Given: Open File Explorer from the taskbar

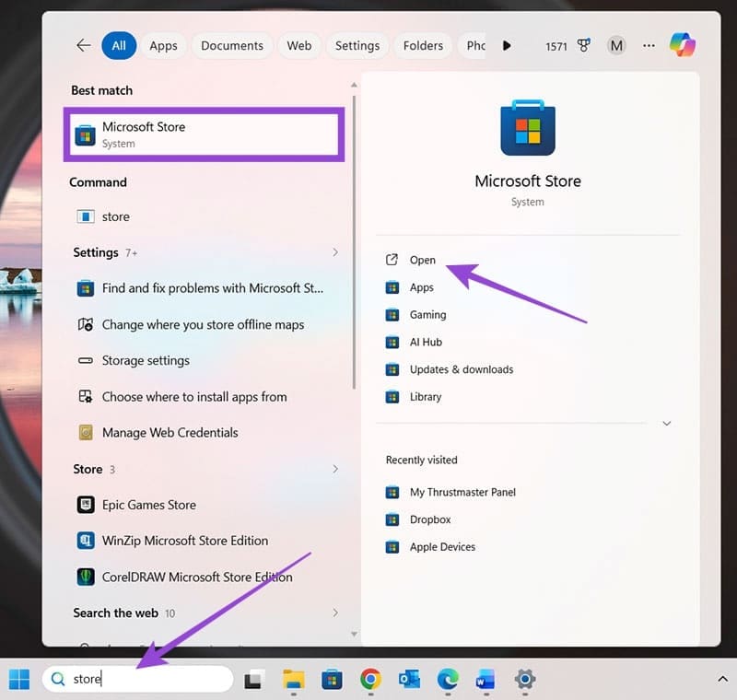Looking at the screenshot, I should coord(293,680).
